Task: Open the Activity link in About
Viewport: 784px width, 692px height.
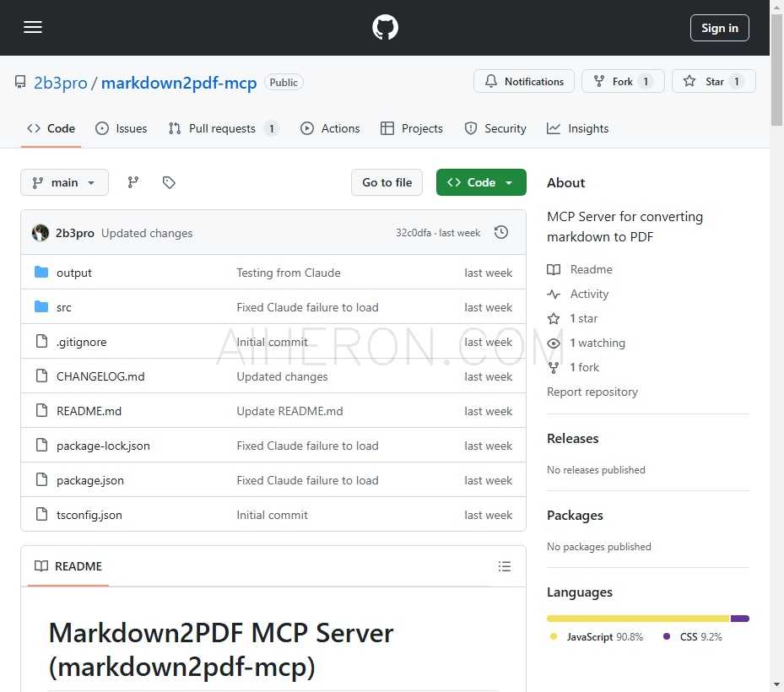Action: [578, 294]
